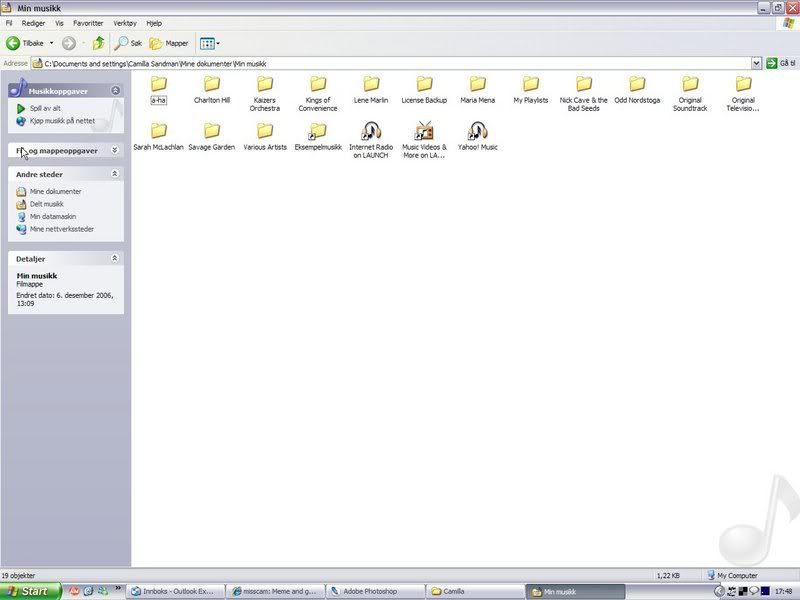
Task: Click inside the address path field
Action: pyautogui.click(x=400, y=63)
